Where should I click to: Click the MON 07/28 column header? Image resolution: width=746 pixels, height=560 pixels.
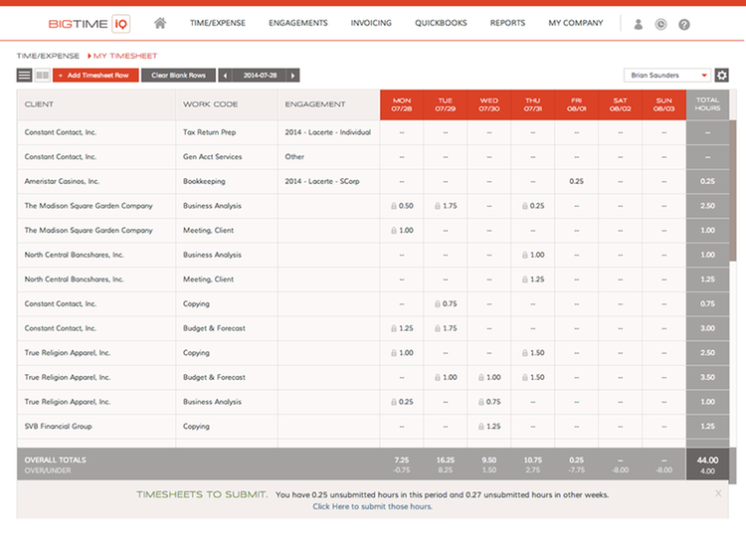(402, 104)
